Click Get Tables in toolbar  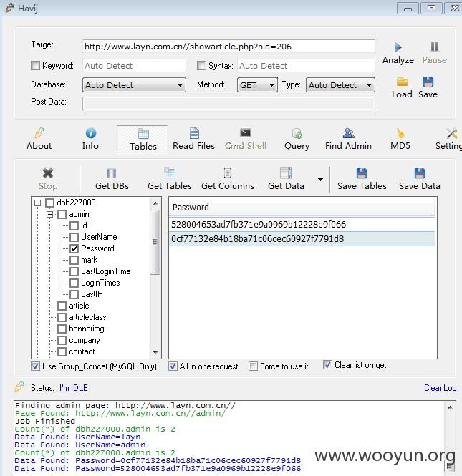(x=170, y=179)
